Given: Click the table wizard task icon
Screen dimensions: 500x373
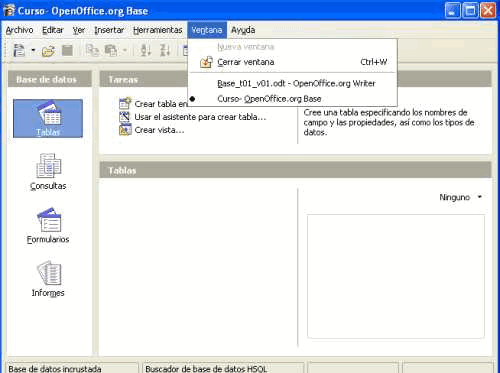Looking at the screenshot, I should coord(125,117).
